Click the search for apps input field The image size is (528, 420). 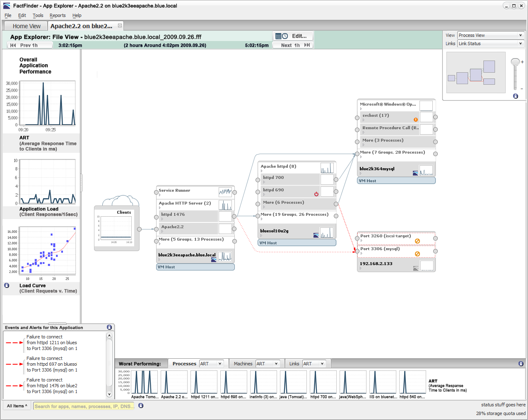[x=84, y=406]
